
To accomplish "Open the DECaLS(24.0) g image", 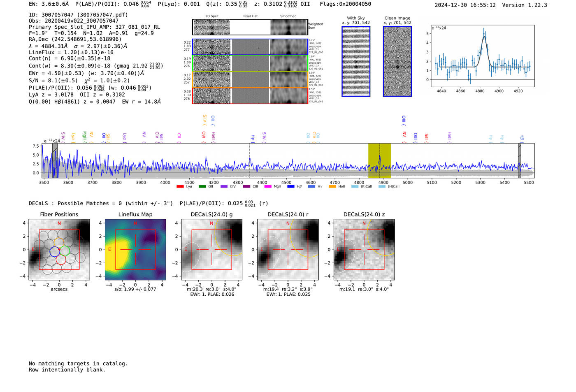I will point(212,250).
